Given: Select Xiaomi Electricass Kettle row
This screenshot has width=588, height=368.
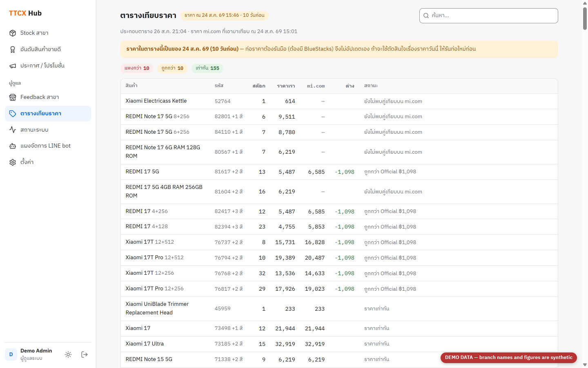Looking at the screenshot, I should coord(339,101).
